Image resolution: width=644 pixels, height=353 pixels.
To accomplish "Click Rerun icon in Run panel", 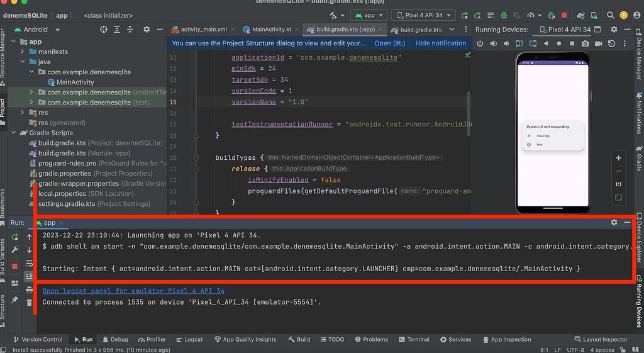I will pos(15,237).
